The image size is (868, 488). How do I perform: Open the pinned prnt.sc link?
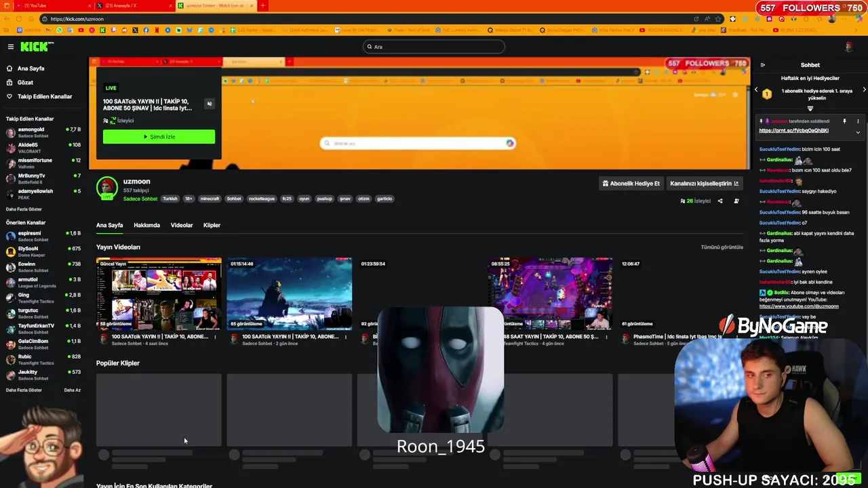click(793, 131)
